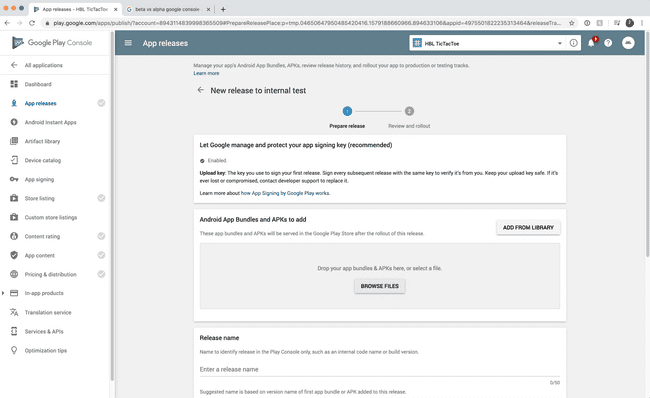650x398 pixels.
Task: Click the Learn more link
Action: coord(206,73)
